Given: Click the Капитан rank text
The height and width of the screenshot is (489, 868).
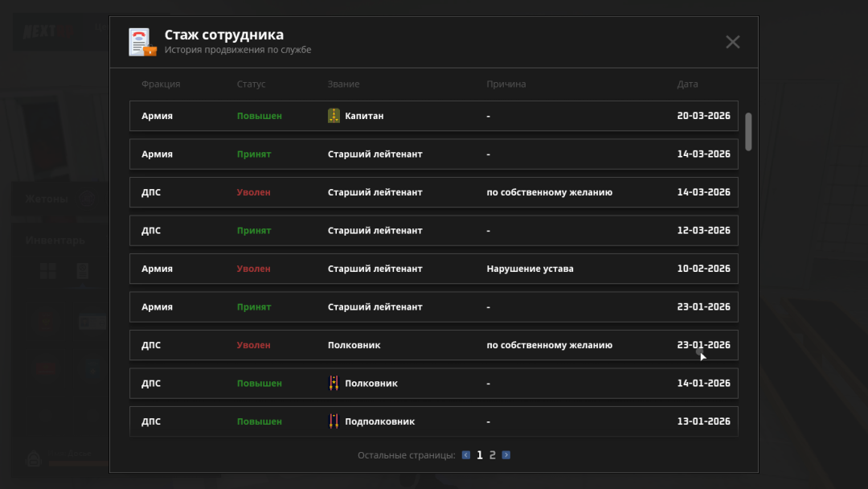Looking at the screenshot, I should coord(364,116).
